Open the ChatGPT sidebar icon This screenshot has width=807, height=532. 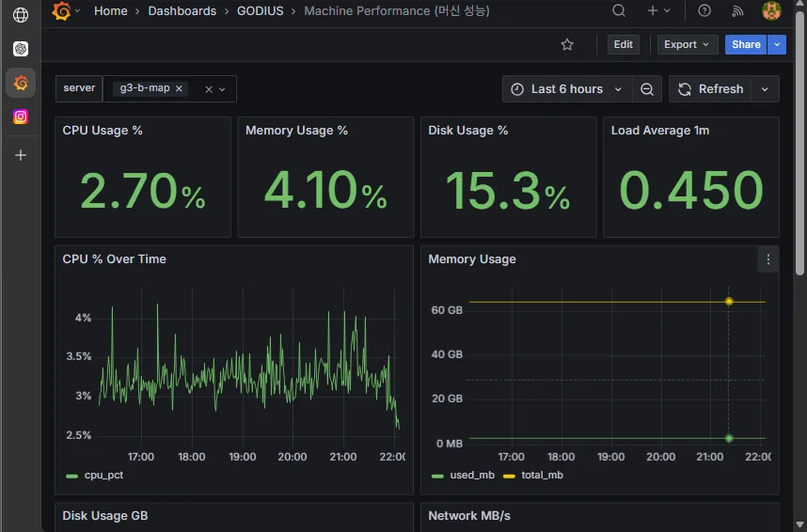pyautogui.click(x=21, y=49)
